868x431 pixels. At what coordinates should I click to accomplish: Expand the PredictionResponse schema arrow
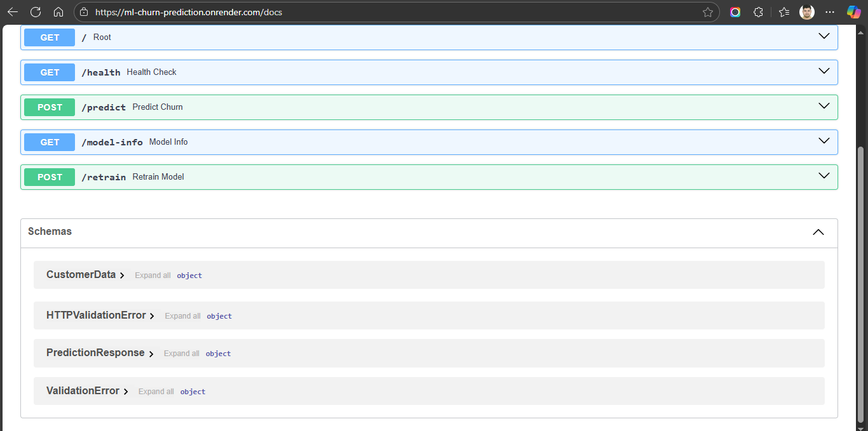click(x=151, y=354)
